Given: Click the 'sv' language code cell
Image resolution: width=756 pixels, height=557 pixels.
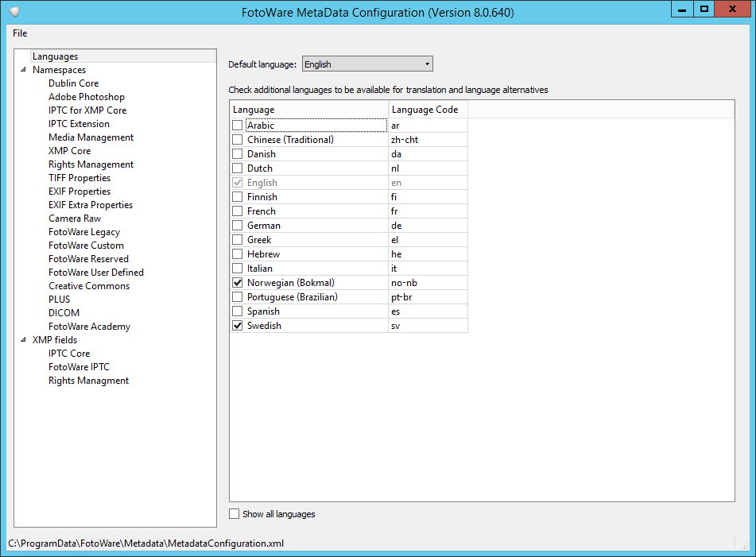Looking at the screenshot, I should (x=428, y=326).
